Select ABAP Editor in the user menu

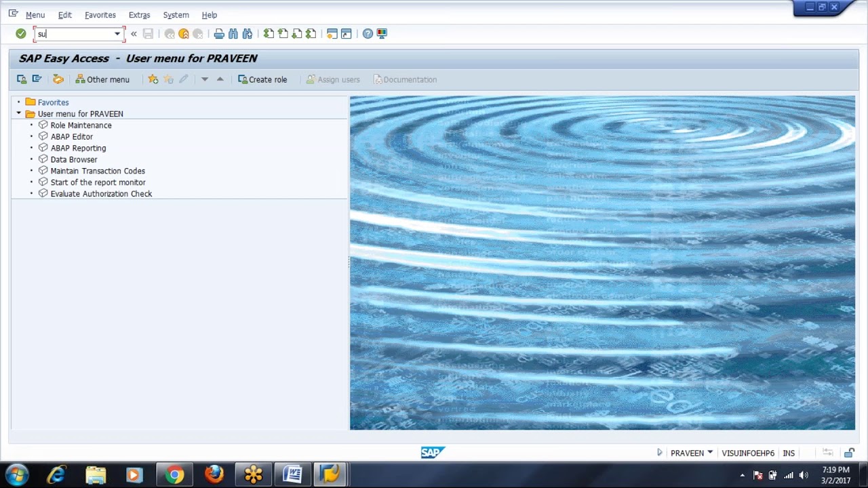coord(71,137)
